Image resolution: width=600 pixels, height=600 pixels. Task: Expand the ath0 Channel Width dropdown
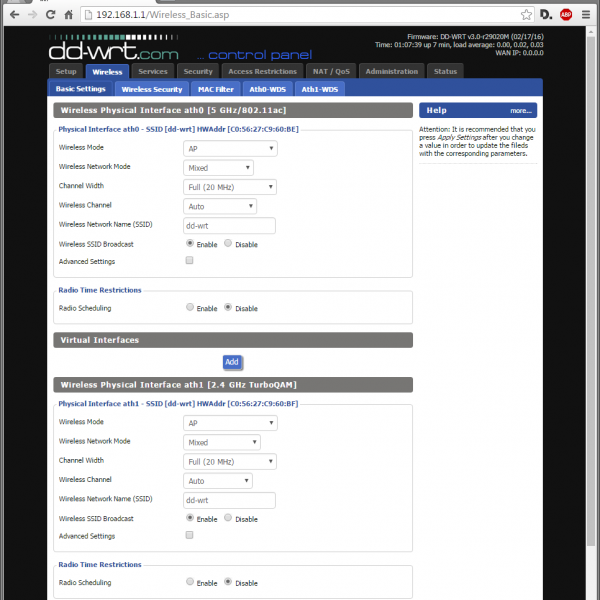(x=231, y=187)
